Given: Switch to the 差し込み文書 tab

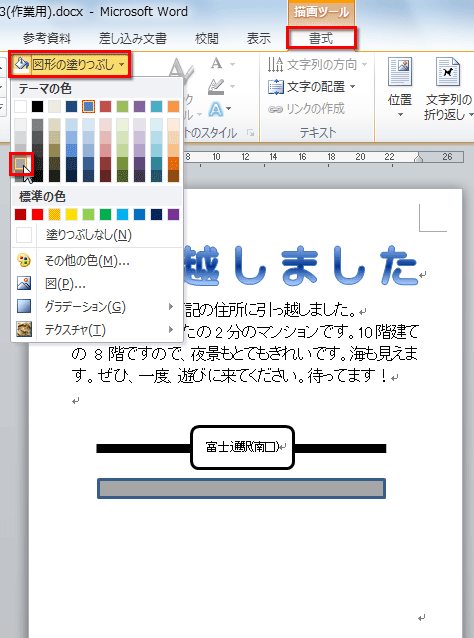Looking at the screenshot, I should pyautogui.click(x=133, y=39).
